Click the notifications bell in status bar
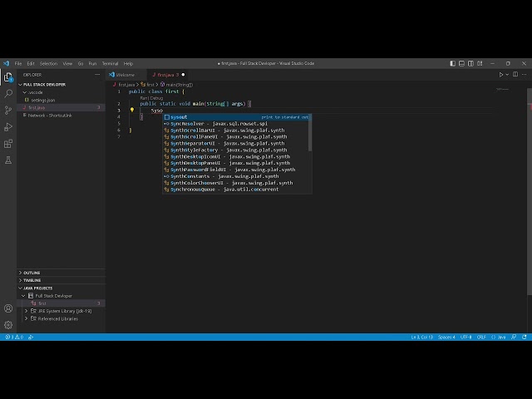The height and width of the screenshot is (399, 532). point(525,337)
